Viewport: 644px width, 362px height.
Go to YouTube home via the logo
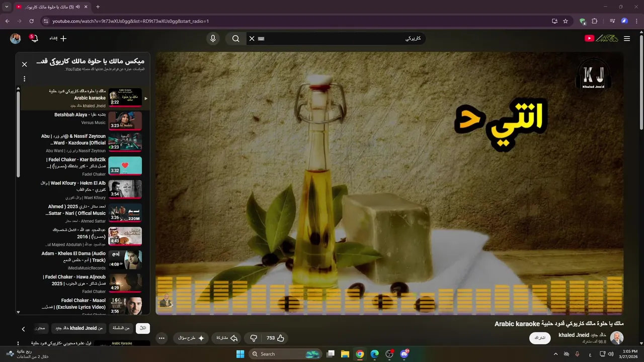coord(601,38)
